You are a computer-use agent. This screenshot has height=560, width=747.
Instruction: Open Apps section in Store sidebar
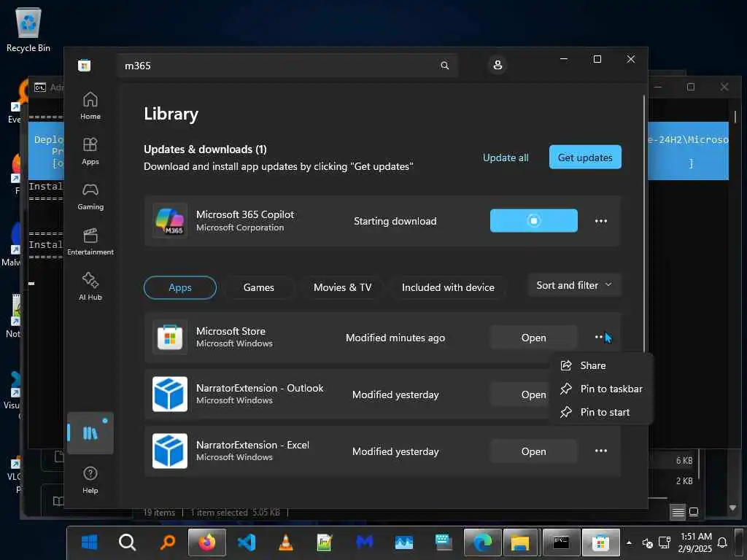[x=90, y=151]
